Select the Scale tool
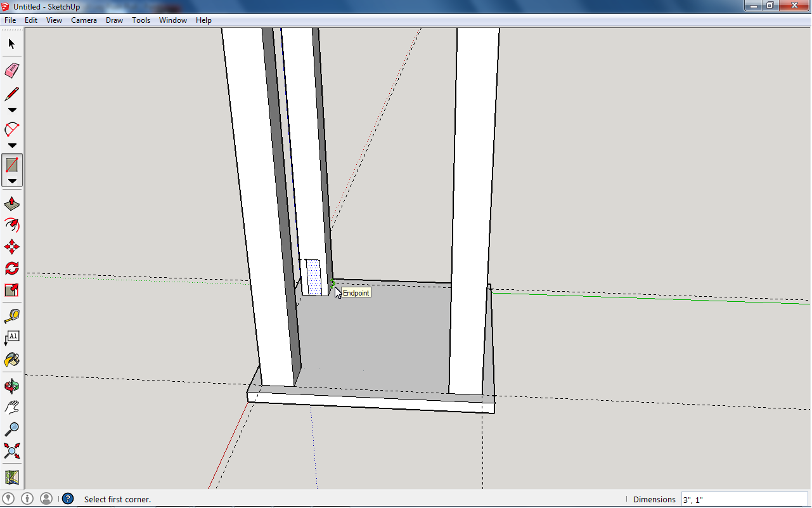Screen dimensions: 812x508 (12, 290)
